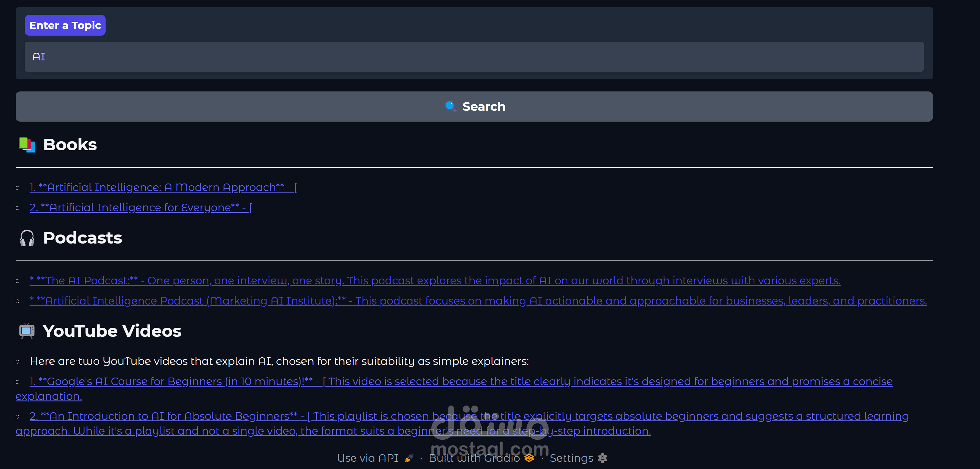Click the Enter a Topic label

[65, 25]
